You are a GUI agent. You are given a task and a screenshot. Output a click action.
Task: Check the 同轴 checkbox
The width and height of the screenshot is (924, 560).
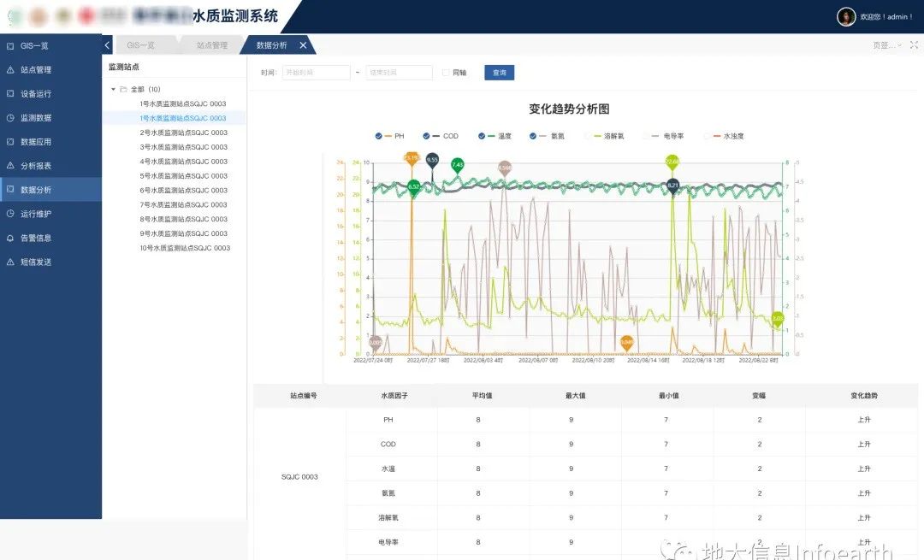click(x=446, y=73)
